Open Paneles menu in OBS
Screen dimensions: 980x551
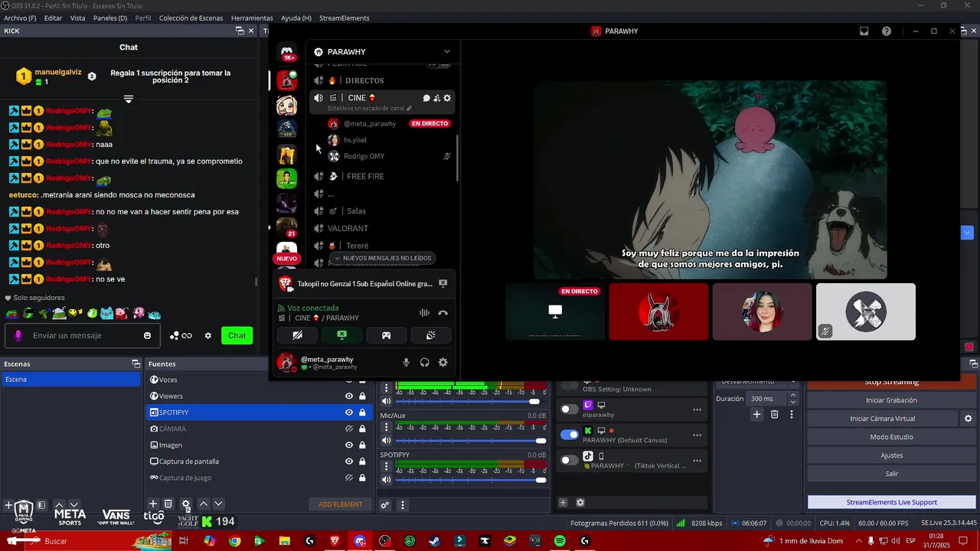(x=109, y=18)
